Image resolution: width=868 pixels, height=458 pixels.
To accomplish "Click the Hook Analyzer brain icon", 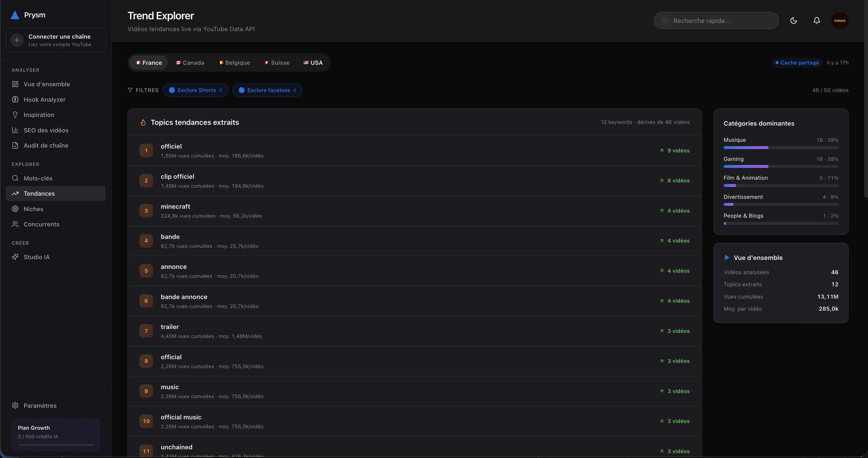I will pos(15,100).
